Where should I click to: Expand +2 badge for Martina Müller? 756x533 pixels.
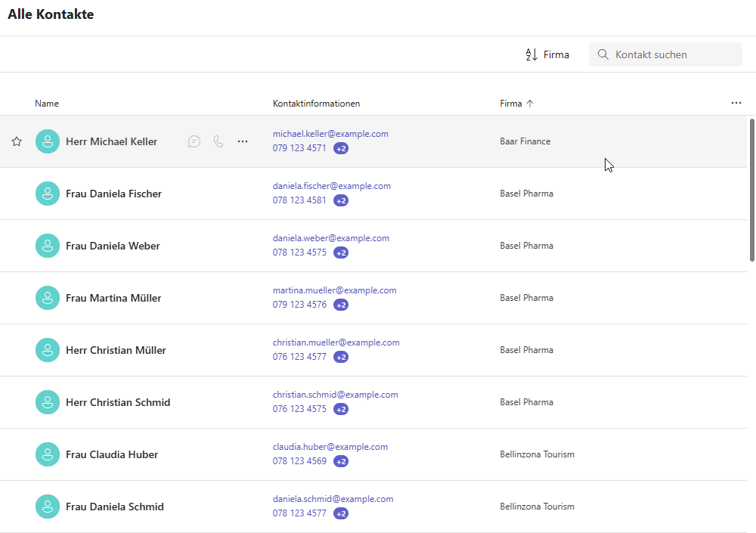(x=341, y=305)
